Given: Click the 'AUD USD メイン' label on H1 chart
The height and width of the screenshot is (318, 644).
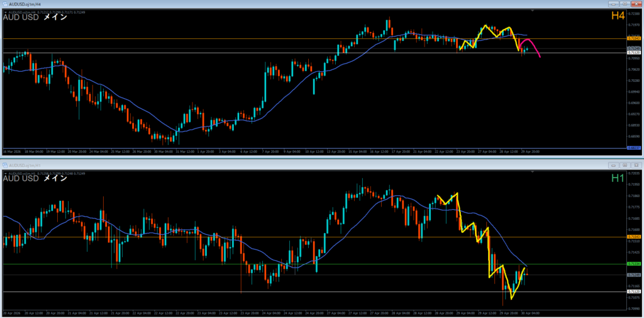Looking at the screenshot, I should click(x=35, y=178).
